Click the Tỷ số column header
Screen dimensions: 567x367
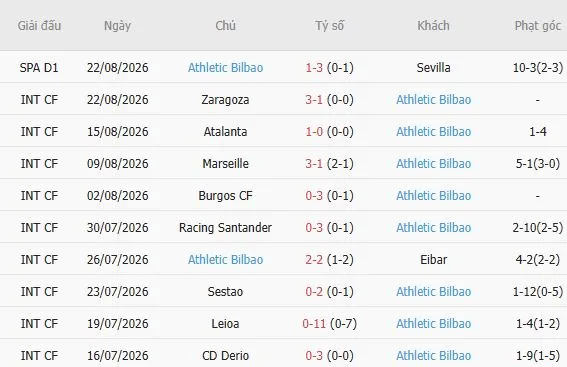click(x=329, y=26)
